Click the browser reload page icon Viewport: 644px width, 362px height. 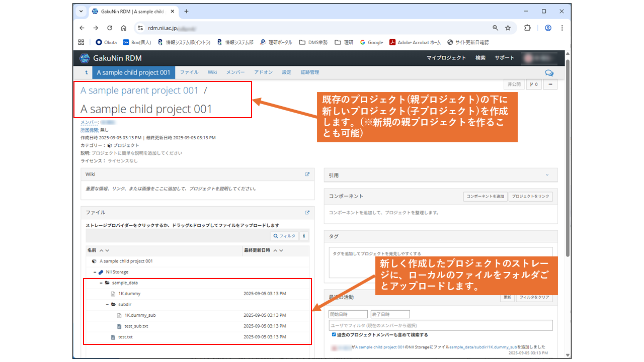click(110, 28)
